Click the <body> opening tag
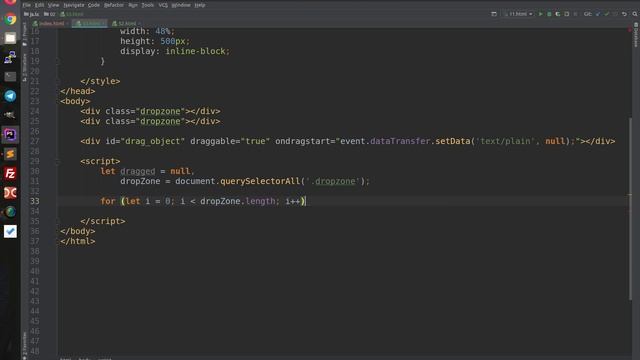 pyautogui.click(x=75, y=101)
